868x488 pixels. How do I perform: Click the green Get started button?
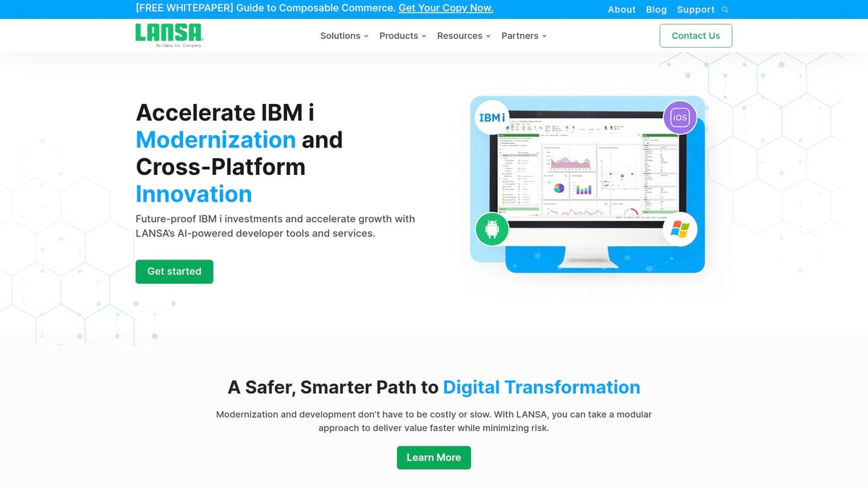(x=174, y=271)
